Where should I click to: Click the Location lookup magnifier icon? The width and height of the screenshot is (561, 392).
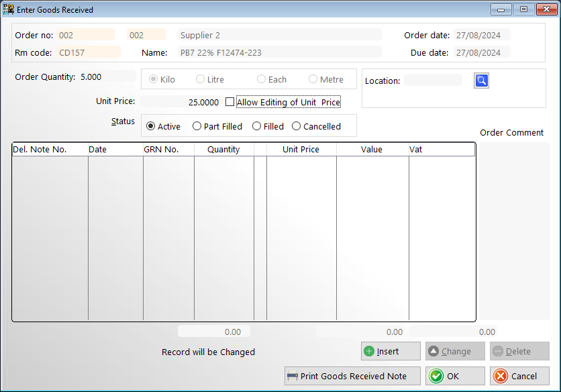pos(482,81)
